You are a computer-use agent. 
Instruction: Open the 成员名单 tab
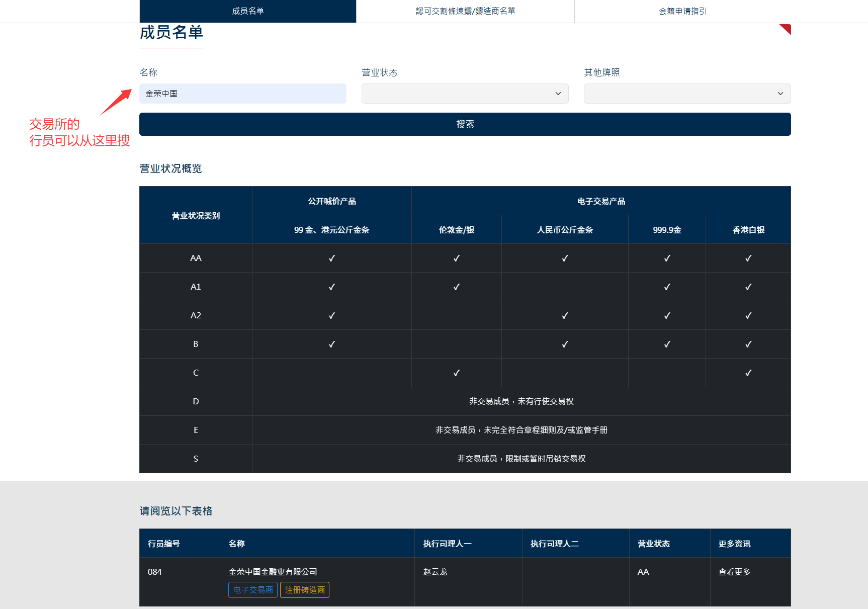coord(248,11)
